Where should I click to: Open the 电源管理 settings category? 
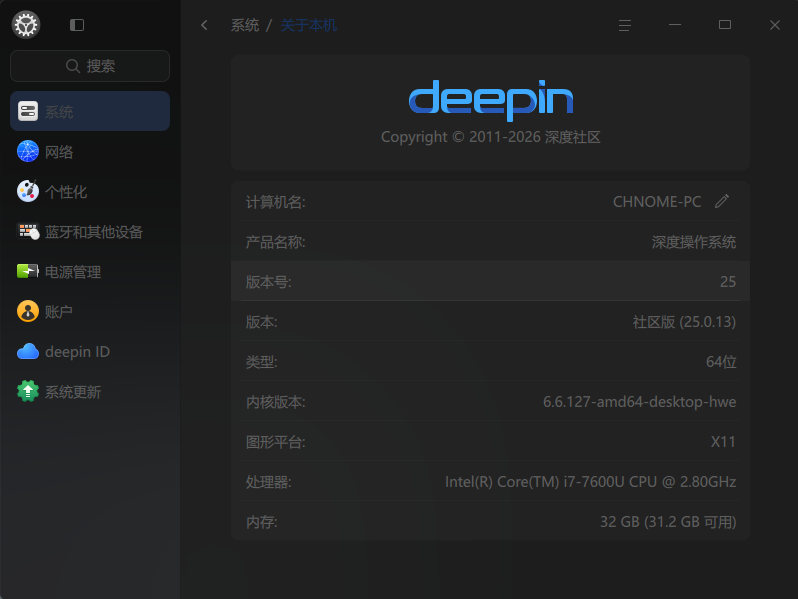point(90,271)
